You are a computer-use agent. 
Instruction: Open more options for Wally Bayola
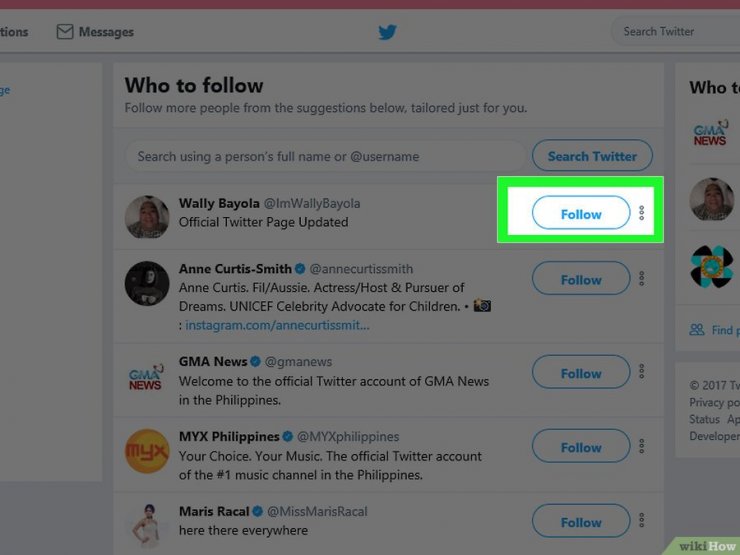642,214
